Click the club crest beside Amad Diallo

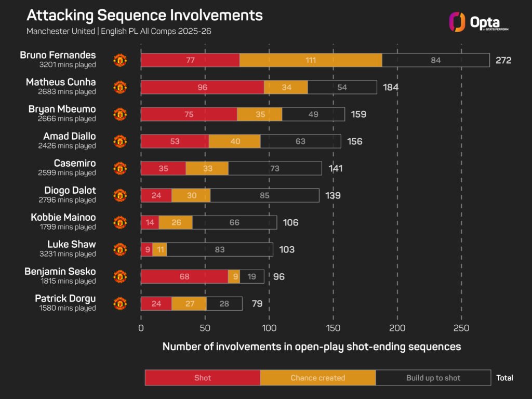tap(120, 141)
